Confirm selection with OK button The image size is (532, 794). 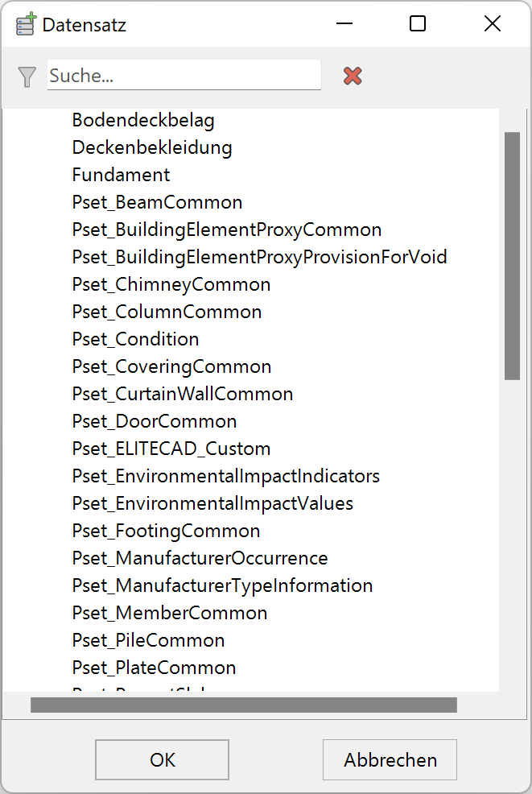162,759
